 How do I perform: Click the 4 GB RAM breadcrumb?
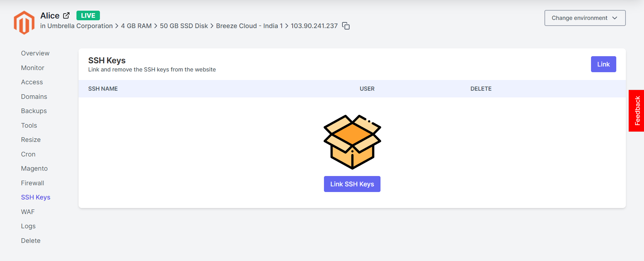136,26
